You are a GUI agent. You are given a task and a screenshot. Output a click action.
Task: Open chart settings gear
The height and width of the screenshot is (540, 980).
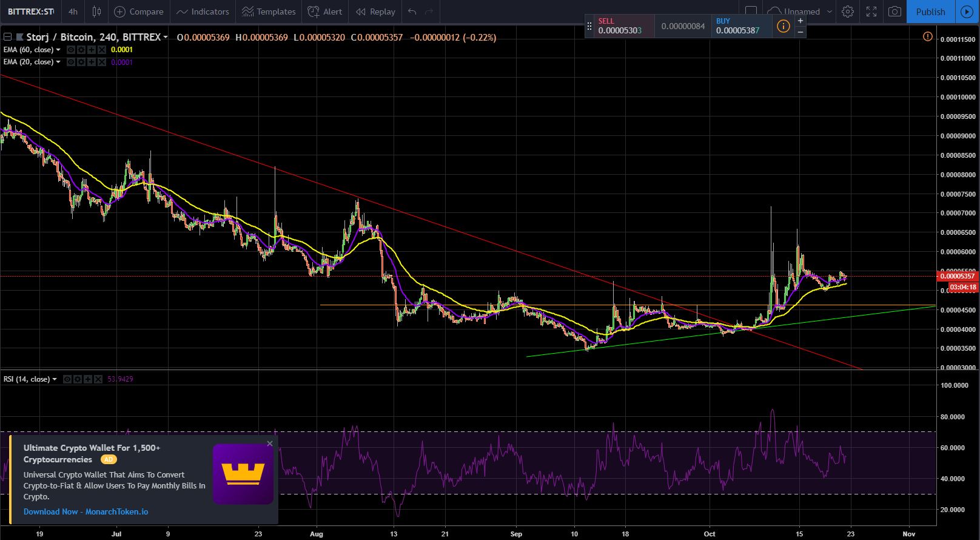coord(848,12)
